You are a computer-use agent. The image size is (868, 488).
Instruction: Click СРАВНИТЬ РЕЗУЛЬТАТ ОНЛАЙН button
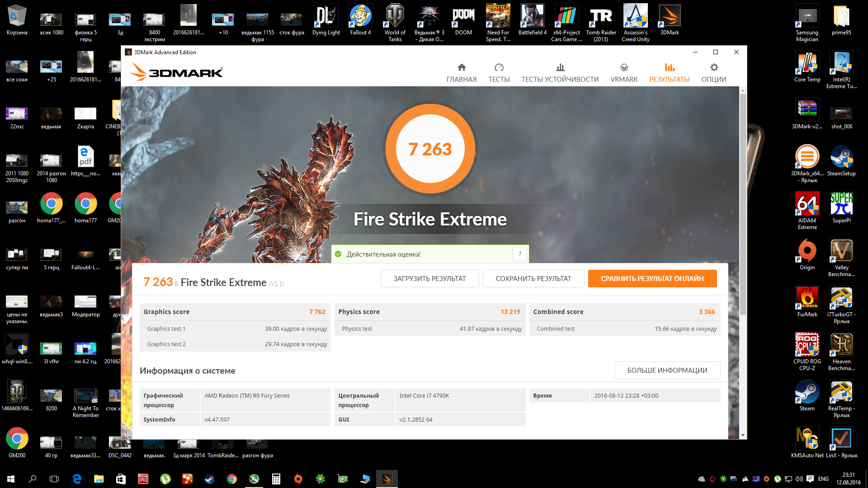pos(652,278)
